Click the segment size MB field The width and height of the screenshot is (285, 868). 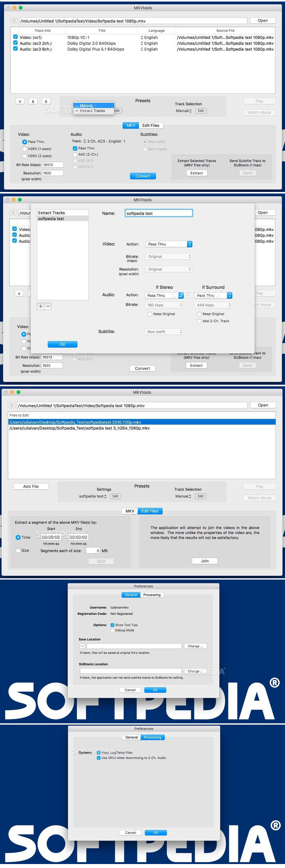point(93,551)
